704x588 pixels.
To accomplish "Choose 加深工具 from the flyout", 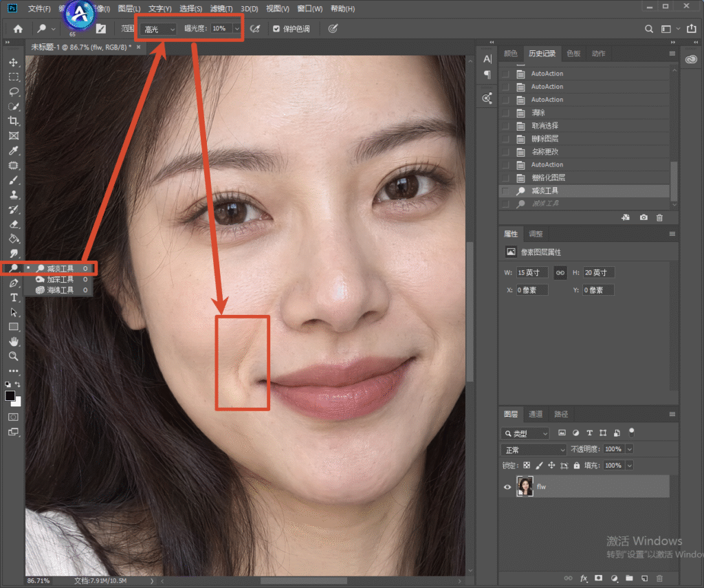I will 59,279.
